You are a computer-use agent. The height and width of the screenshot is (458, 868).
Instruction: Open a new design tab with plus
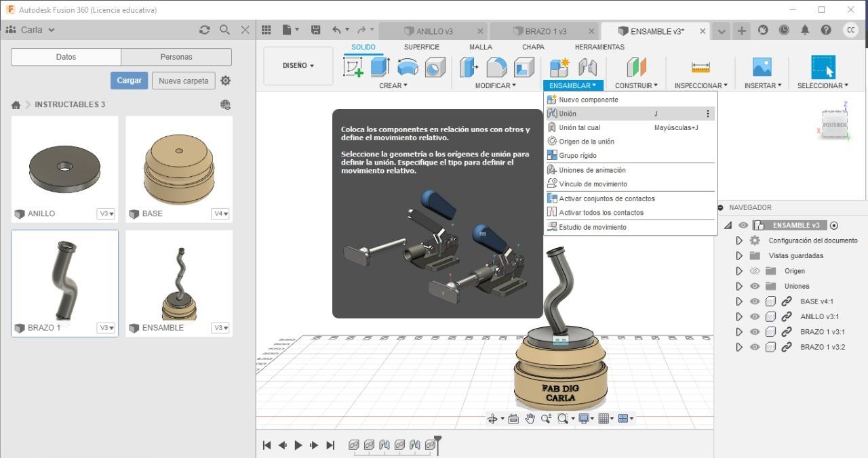tap(742, 30)
